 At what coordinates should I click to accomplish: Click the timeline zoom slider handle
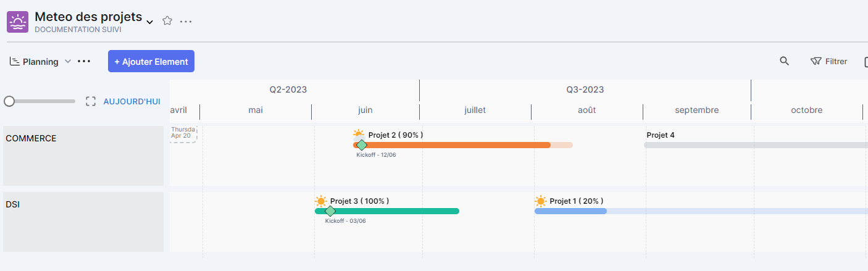[x=9, y=101]
